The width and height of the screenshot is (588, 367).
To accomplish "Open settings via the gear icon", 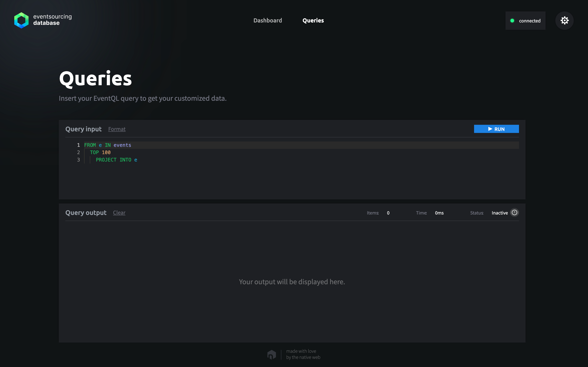I will point(564,20).
